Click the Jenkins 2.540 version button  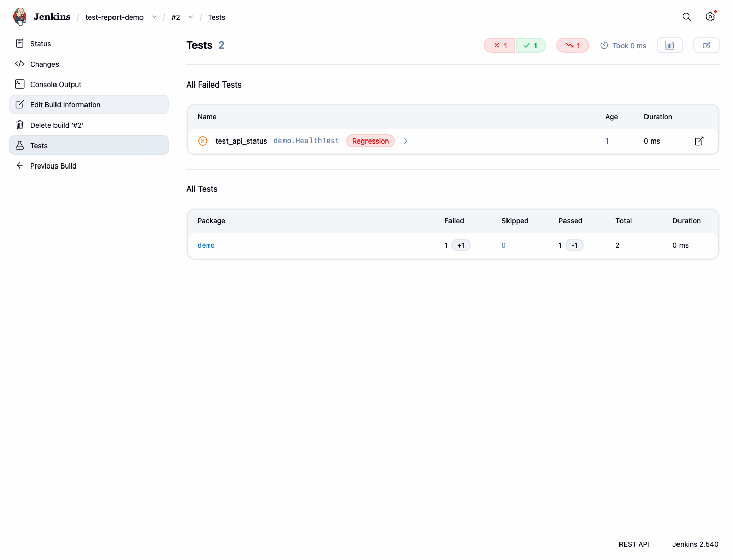[x=695, y=544]
